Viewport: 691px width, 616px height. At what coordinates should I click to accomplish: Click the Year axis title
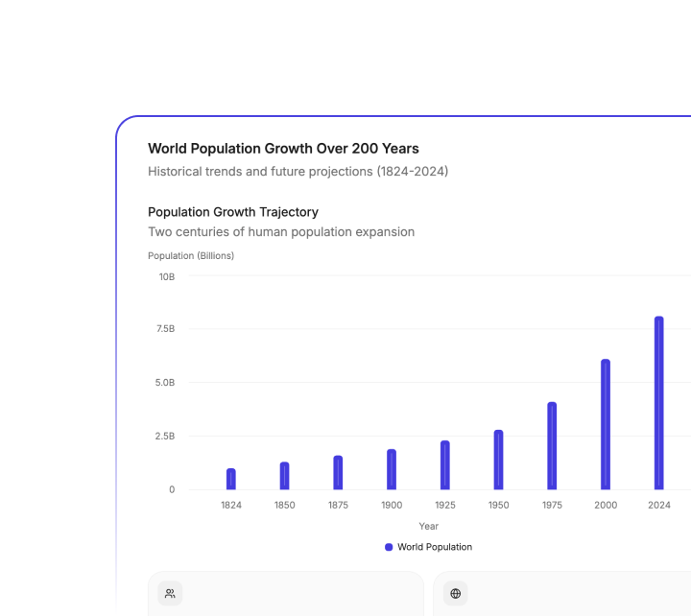coord(428,526)
